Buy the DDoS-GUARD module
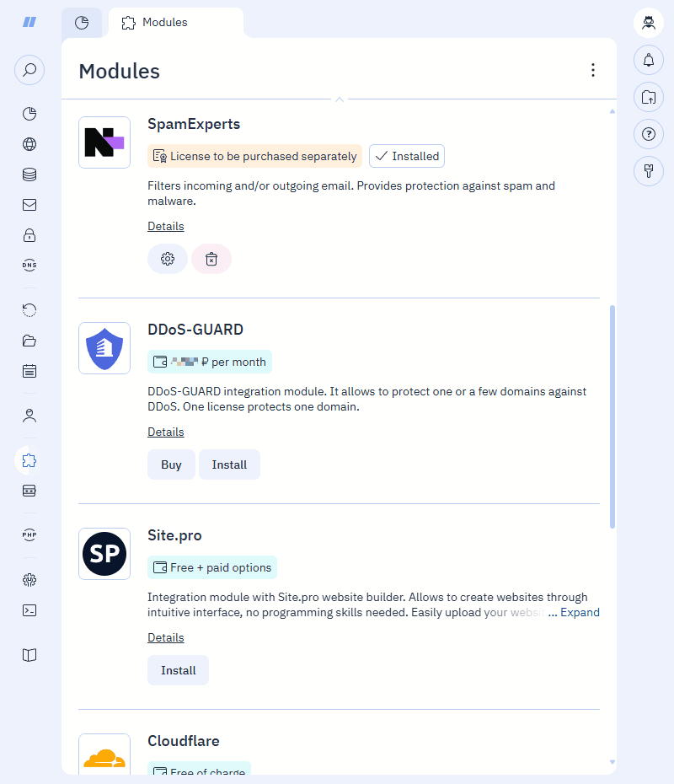 pos(171,464)
